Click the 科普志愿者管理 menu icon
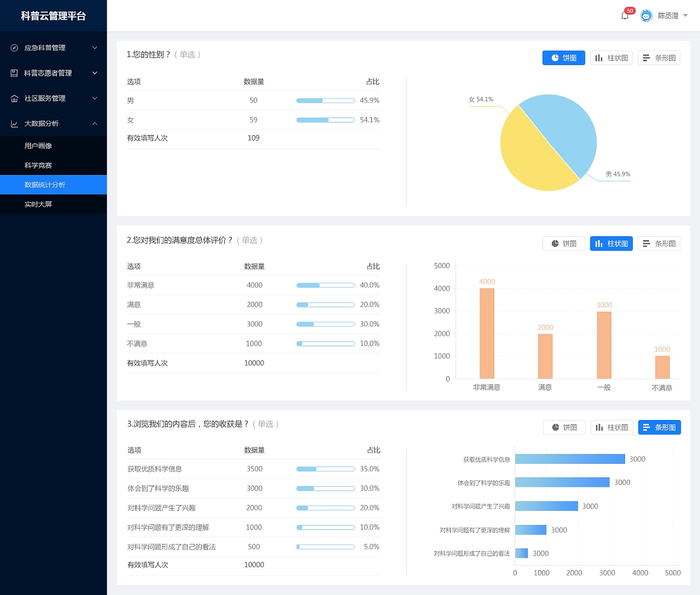This screenshot has width=700, height=595. [x=14, y=73]
